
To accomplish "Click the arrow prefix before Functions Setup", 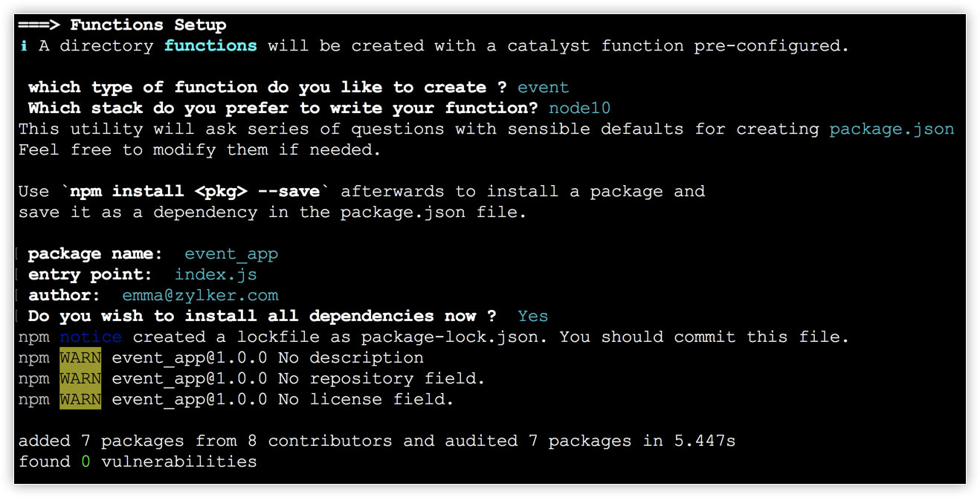I will coord(39,25).
